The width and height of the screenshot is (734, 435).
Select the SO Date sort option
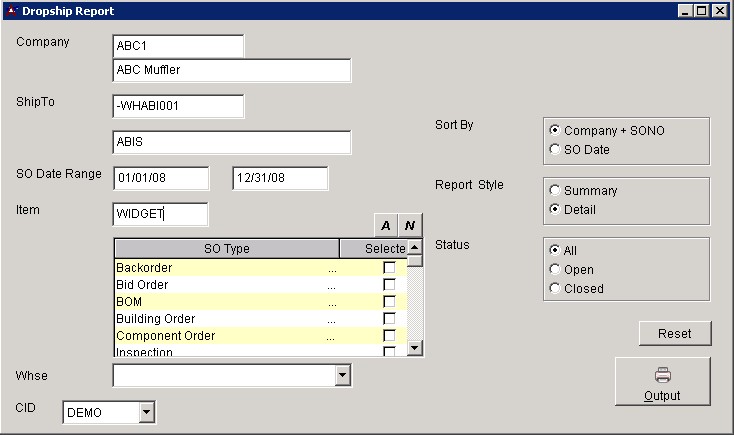[x=555, y=150]
